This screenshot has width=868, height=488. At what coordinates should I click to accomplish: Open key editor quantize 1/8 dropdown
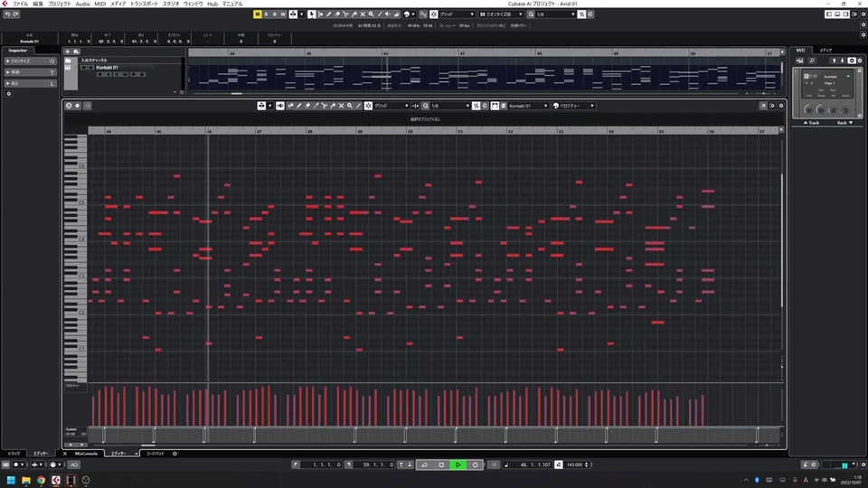click(450, 106)
